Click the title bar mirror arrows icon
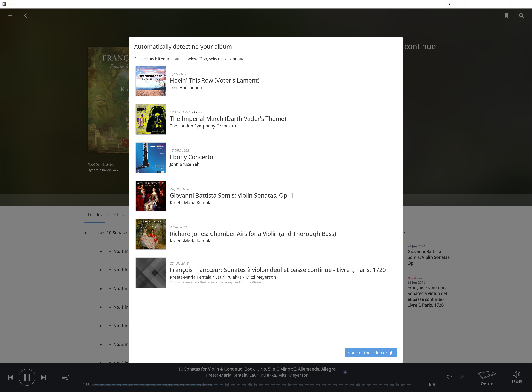532x392 pixels. (450, 4)
